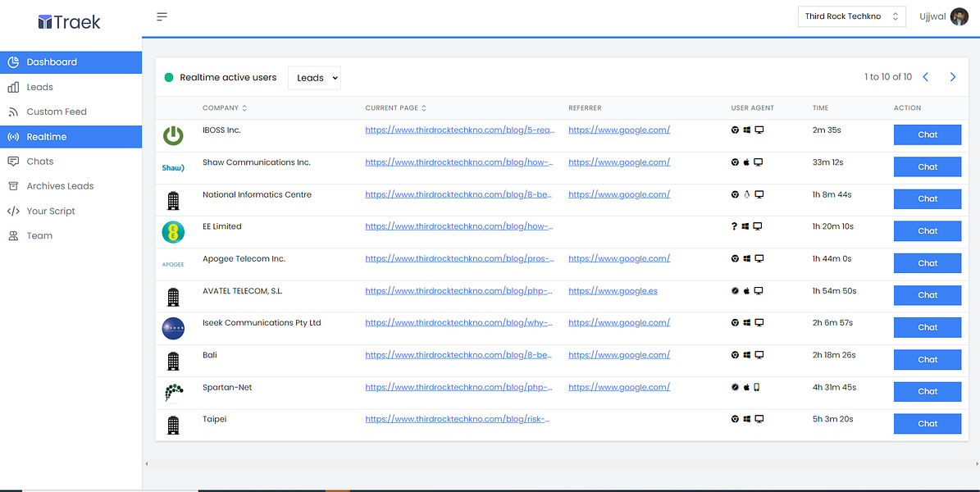Click the Iseek Communications logo
Screen dimensions: 980x492
[173, 328]
